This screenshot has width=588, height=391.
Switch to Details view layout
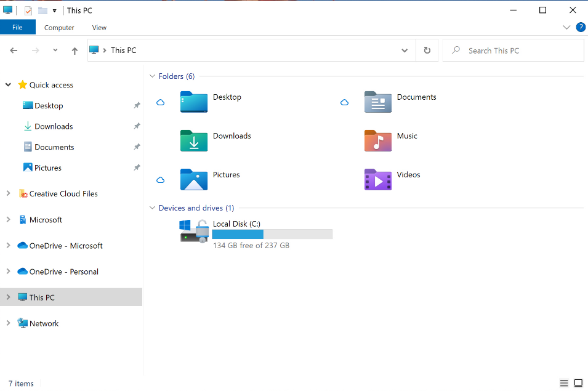point(564,383)
